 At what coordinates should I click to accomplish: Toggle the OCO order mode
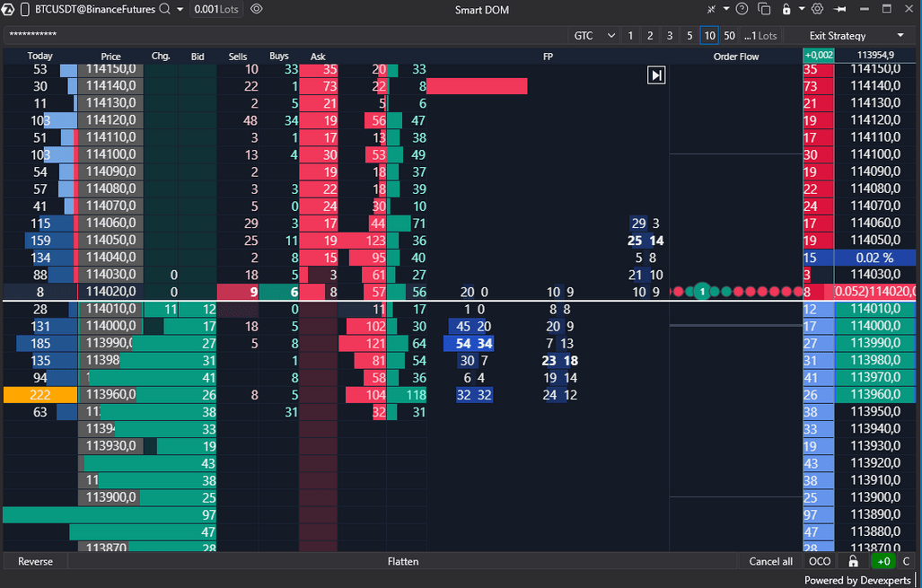click(x=820, y=561)
